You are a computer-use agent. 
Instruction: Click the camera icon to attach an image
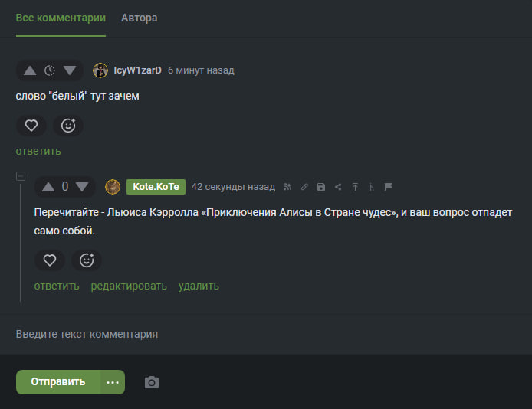pos(152,382)
